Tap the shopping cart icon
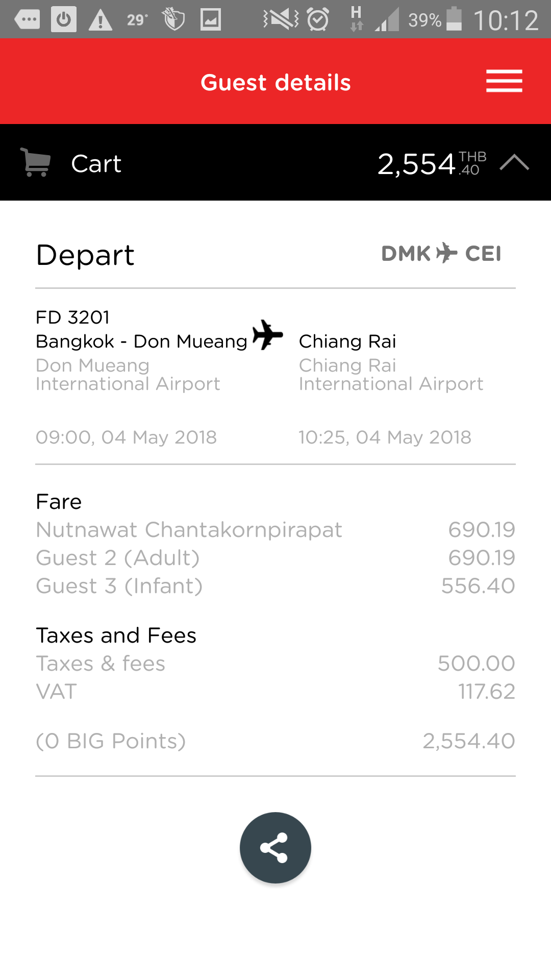The image size is (551, 980). pos(35,162)
